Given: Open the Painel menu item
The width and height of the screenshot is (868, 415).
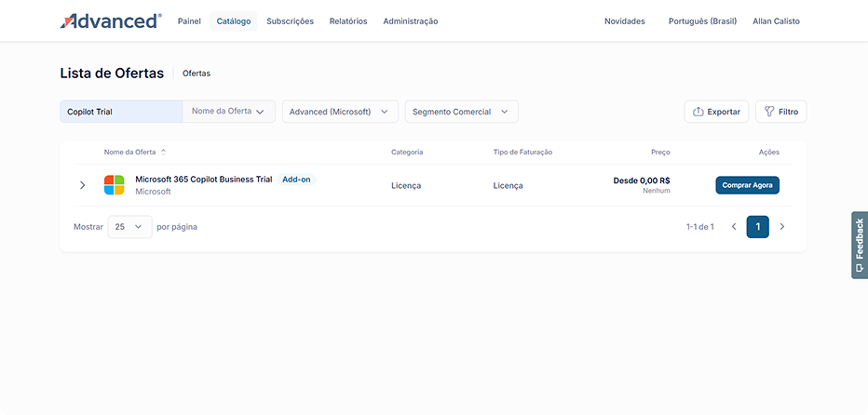Looking at the screenshot, I should (189, 21).
